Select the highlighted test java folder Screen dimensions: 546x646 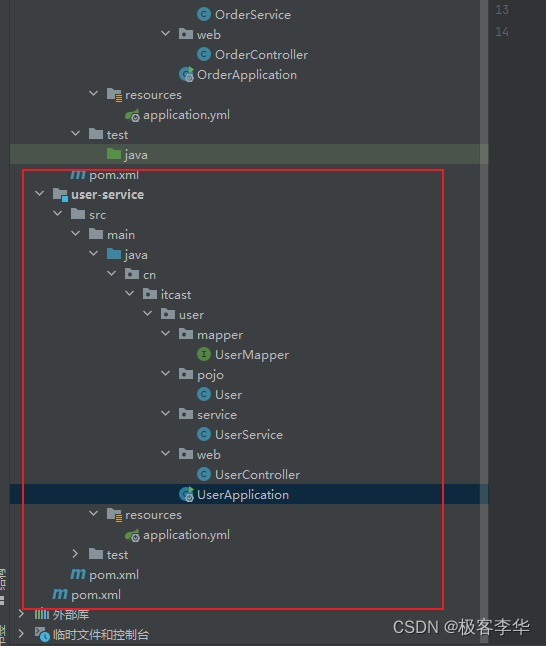(249, 154)
